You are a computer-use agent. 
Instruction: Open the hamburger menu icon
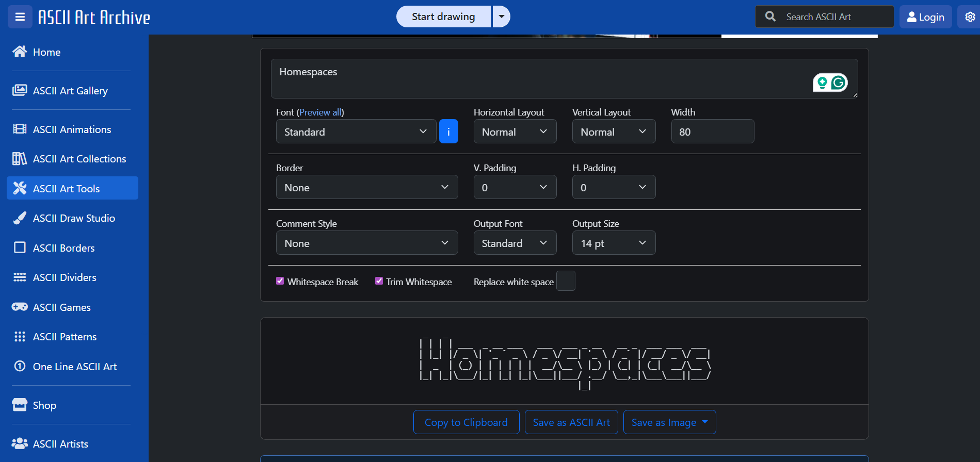pos(20,17)
